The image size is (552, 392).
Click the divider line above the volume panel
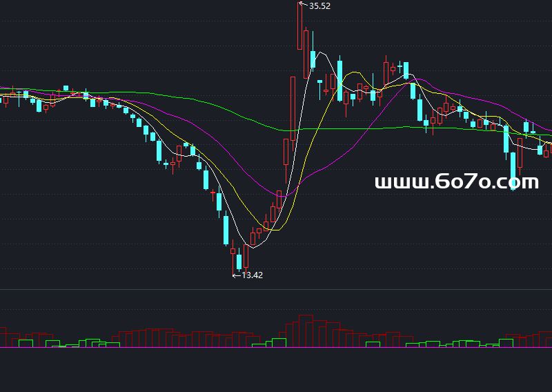[276, 289]
